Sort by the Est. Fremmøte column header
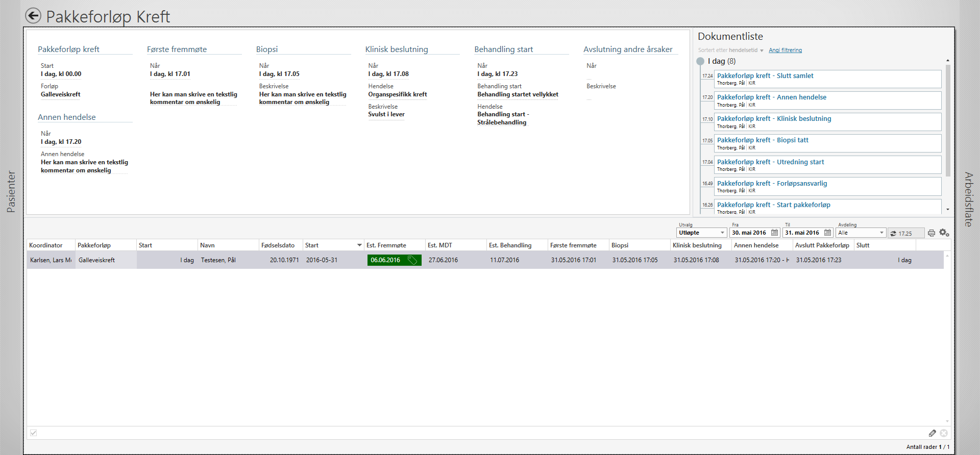This screenshot has width=980, height=455. (x=395, y=245)
